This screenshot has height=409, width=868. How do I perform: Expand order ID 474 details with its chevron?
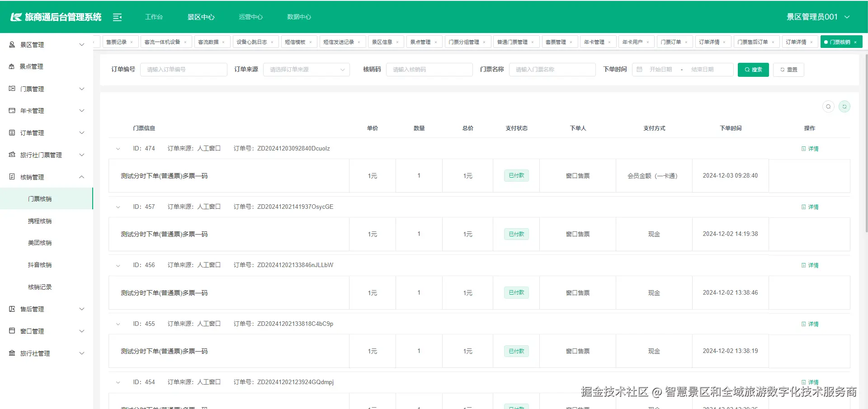(118, 148)
